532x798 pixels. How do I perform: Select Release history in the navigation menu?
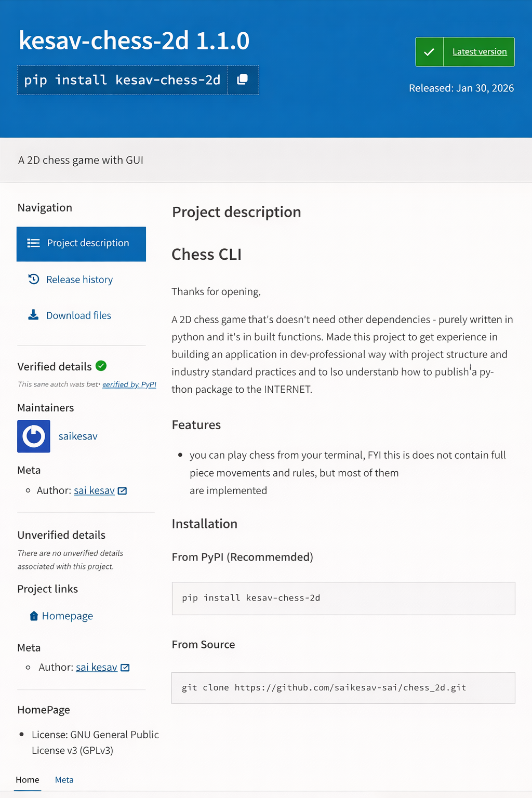coord(79,279)
